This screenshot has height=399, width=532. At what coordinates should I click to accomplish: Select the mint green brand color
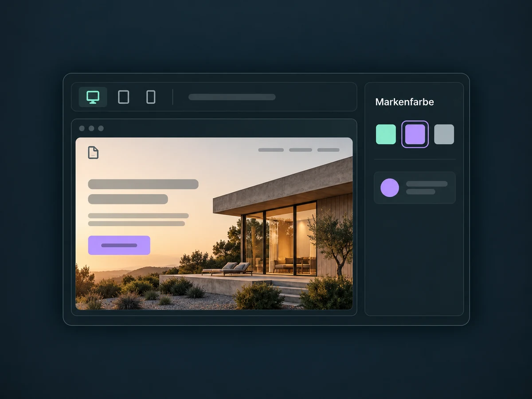(386, 134)
